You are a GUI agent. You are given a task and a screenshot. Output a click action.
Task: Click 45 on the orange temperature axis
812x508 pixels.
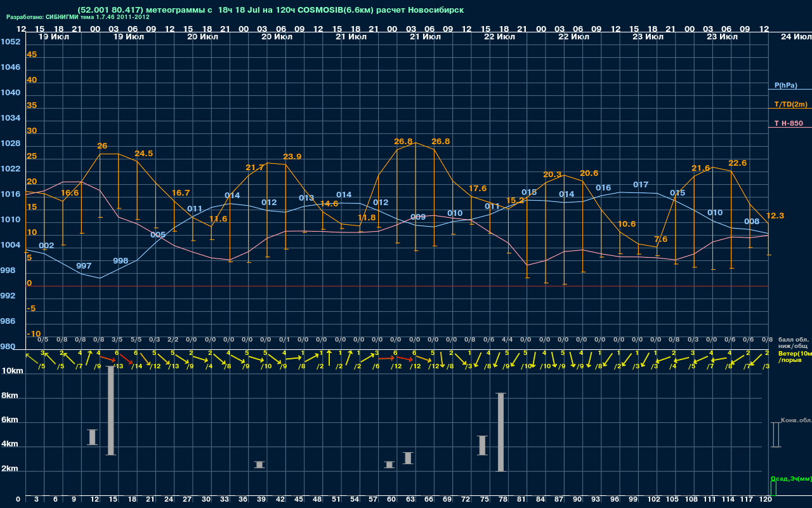click(x=32, y=55)
